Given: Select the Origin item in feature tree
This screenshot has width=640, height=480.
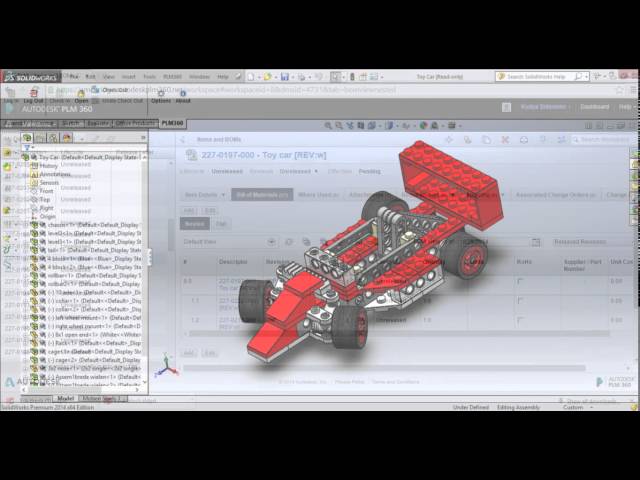Looking at the screenshot, I should 48,216.
